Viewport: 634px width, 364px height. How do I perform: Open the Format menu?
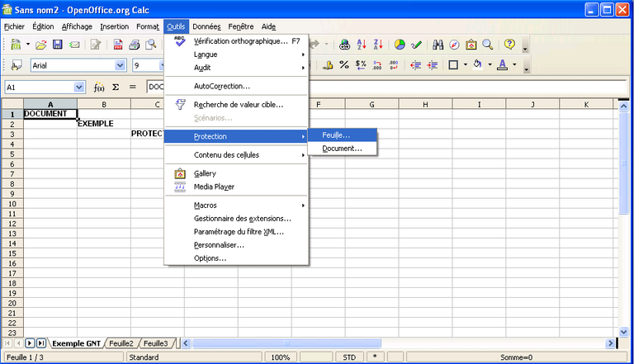[148, 26]
